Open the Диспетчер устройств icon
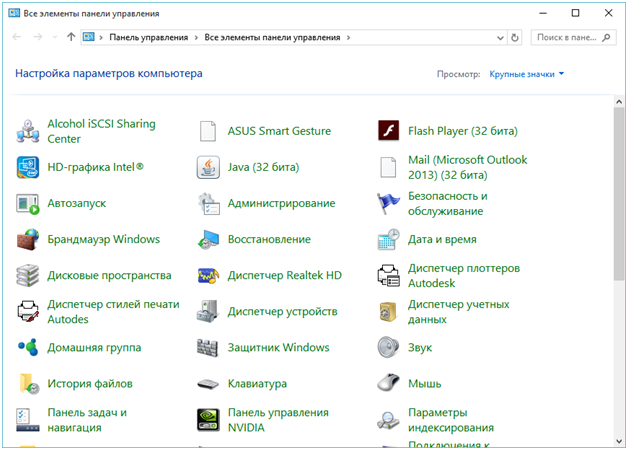628x450 pixels. [208, 311]
